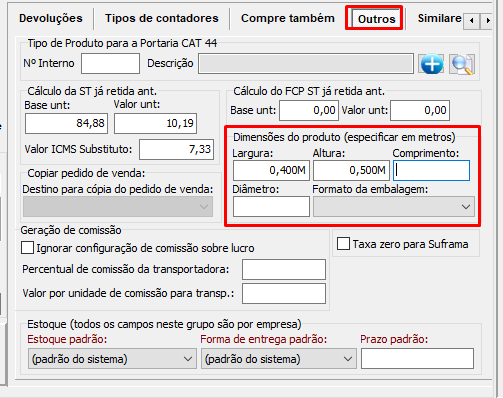Click the Prazo padrão field

(x=417, y=358)
